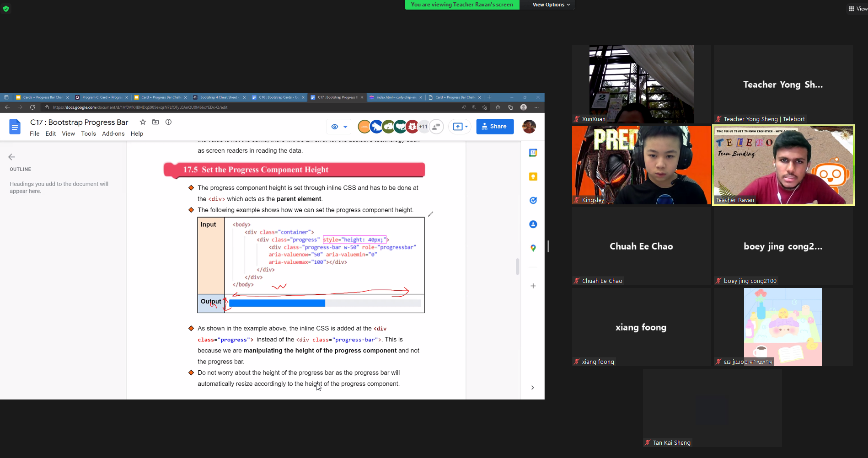Click the document vertical scrollbar thumb

(517, 266)
